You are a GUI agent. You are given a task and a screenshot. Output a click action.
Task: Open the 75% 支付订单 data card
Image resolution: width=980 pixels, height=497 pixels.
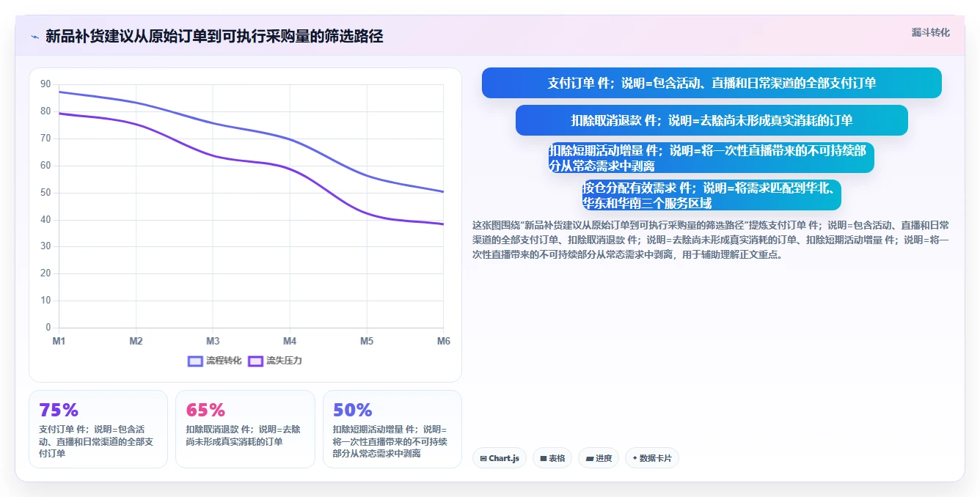coord(98,429)
